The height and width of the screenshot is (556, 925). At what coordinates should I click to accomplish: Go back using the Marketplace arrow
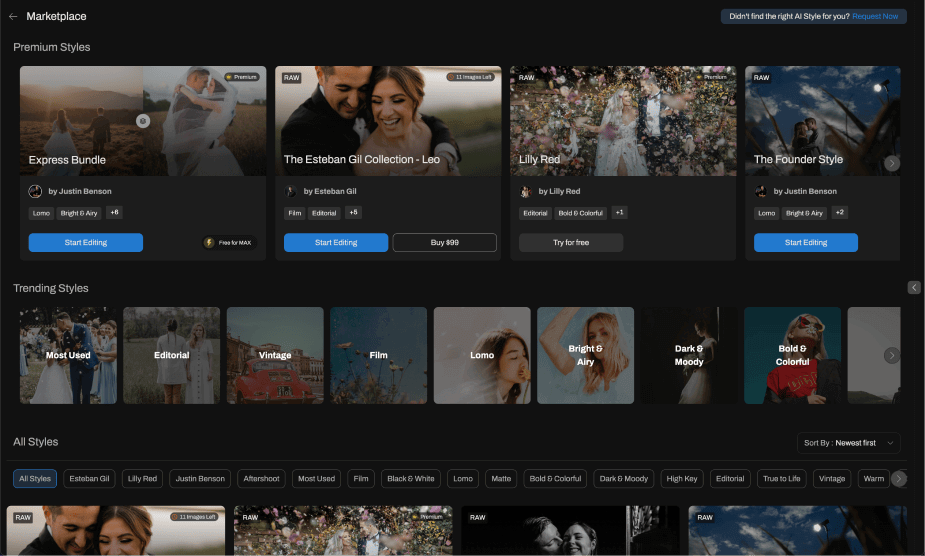[x=13, y=16]
